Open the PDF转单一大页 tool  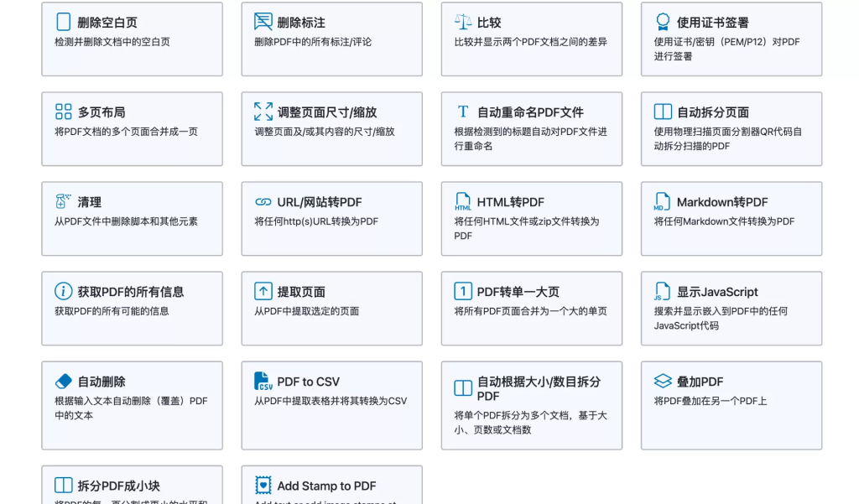pyautogui.click(x=531, y=309)
